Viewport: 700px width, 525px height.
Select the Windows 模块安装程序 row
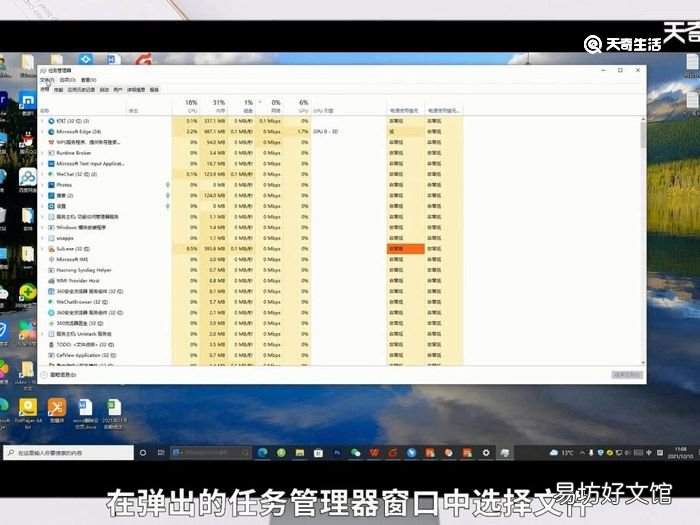point(250,227)
